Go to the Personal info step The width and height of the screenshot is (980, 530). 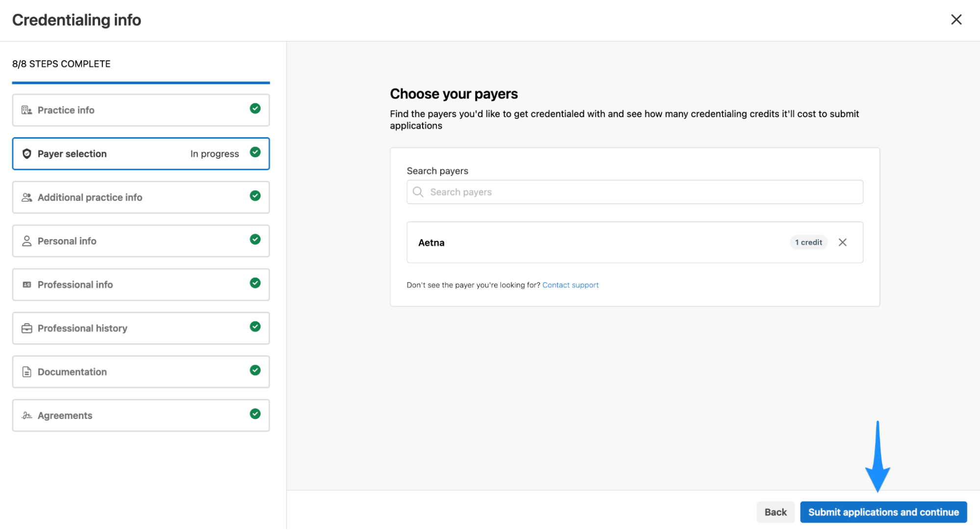(x=141, y=241)
